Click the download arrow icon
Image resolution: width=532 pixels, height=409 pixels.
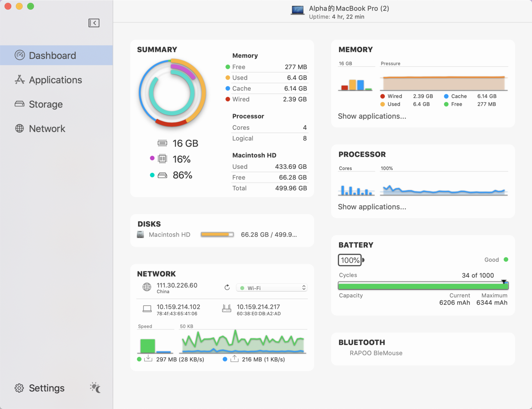[x=148, y=359]
